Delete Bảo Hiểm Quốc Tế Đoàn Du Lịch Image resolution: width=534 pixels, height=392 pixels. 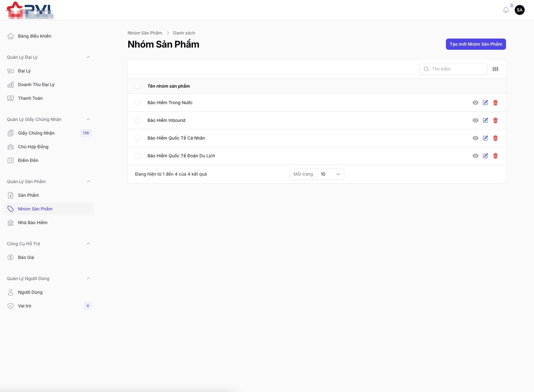pos(495,156)
